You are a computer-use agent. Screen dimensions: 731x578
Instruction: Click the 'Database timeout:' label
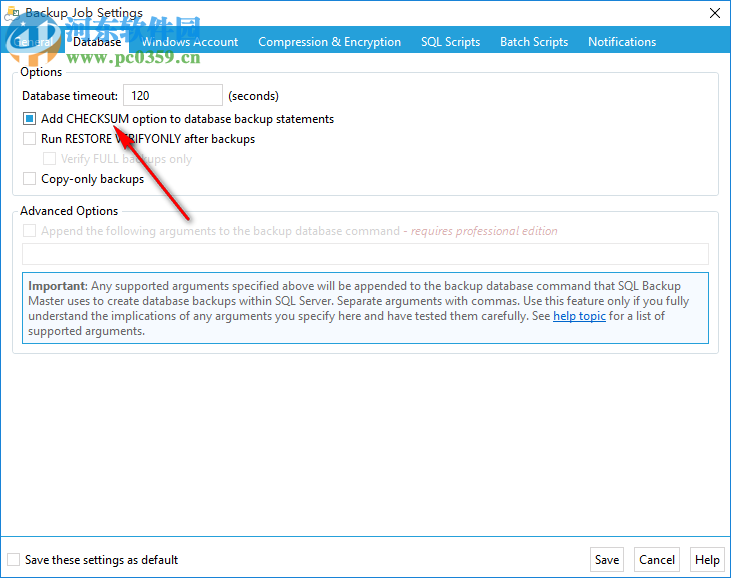pos(70,96)
